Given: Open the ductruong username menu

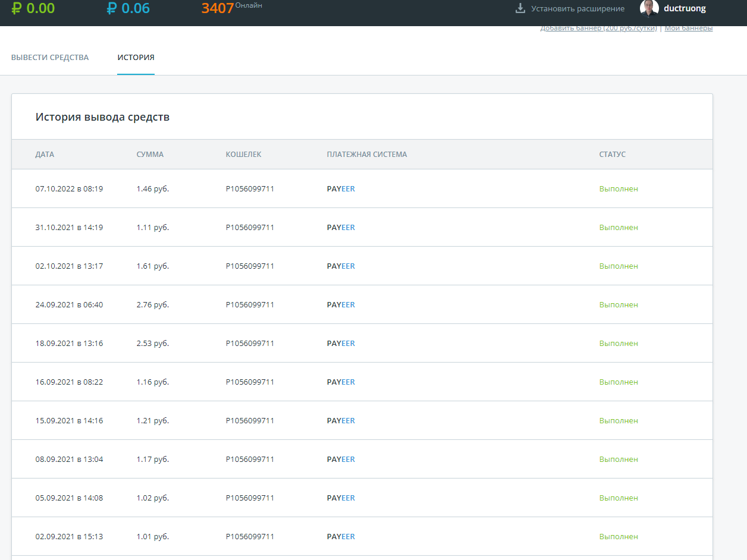Looking at the screenshot, I should coord(685,8).
